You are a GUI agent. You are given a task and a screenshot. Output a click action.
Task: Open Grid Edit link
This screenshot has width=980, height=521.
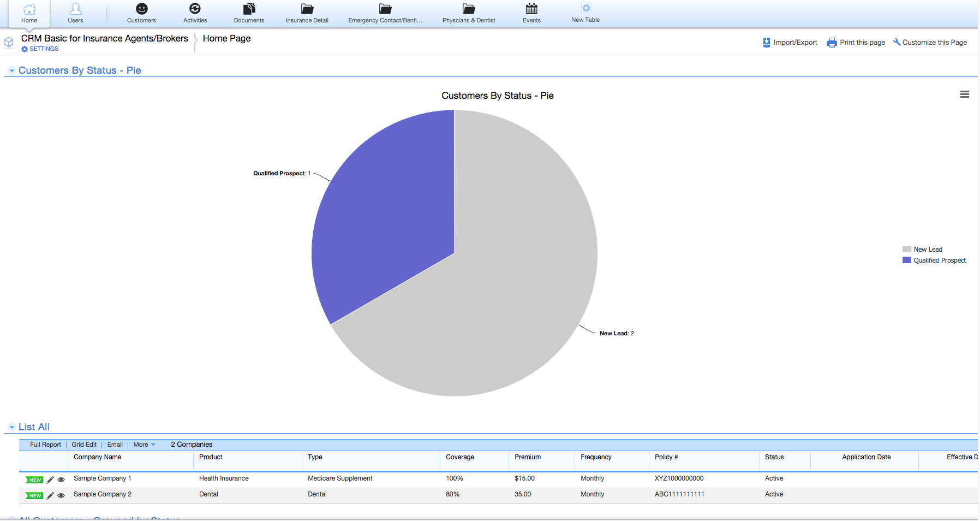point(84,445)
